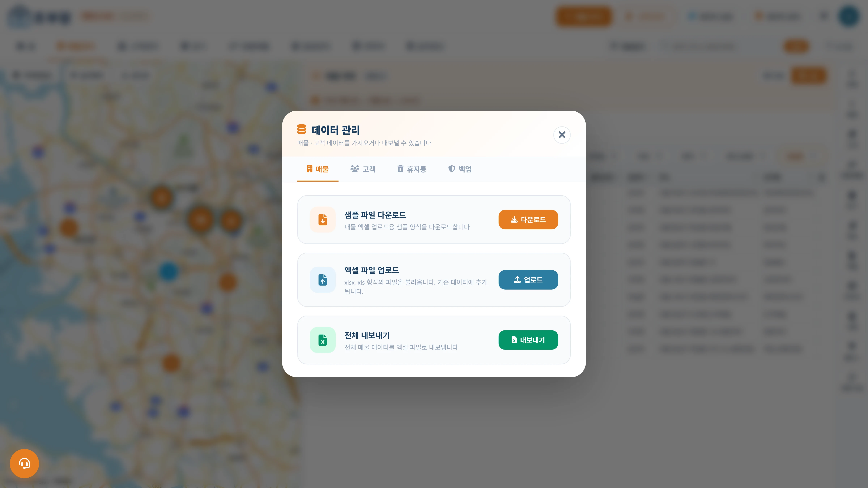This screenshot has width=868, height=488.
Task: Click the 샘플 파일 다운로드 title
Action: [x=375, y=215]
